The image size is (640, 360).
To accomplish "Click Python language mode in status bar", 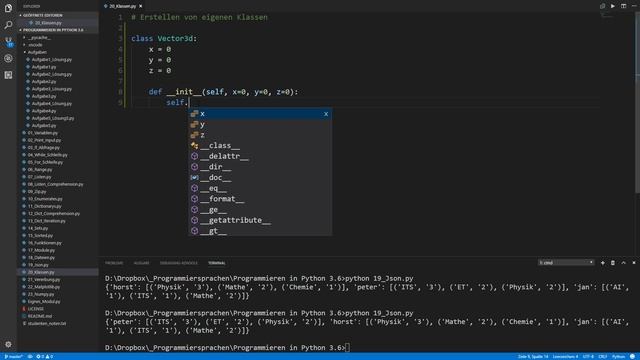I will click(618, 356).
